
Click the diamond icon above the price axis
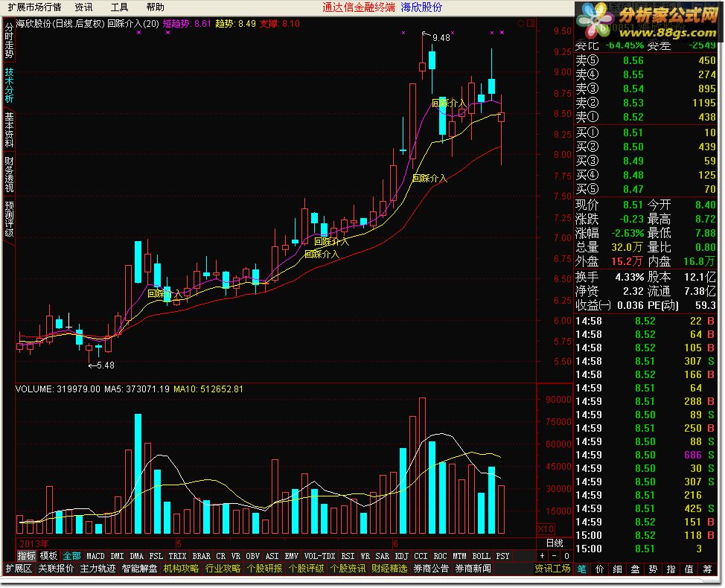click(520, 24)
